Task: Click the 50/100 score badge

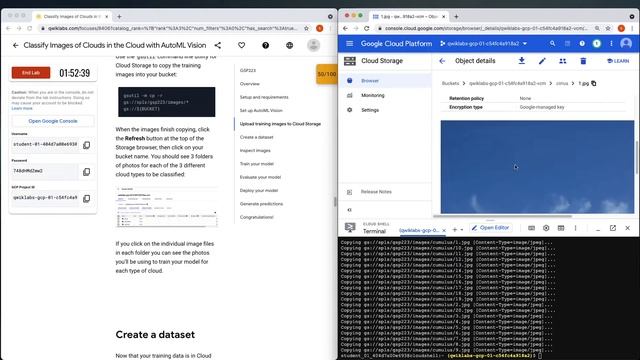Action: pos(327,74)
